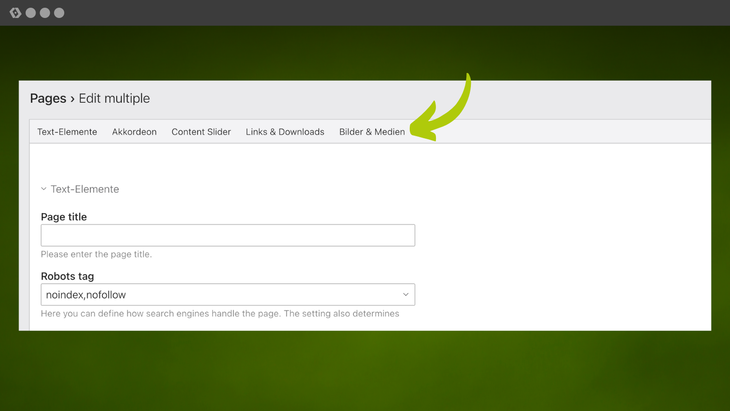Click the Edit multiple heading text
Screen dimensions: 730x411
click(114, 98)
